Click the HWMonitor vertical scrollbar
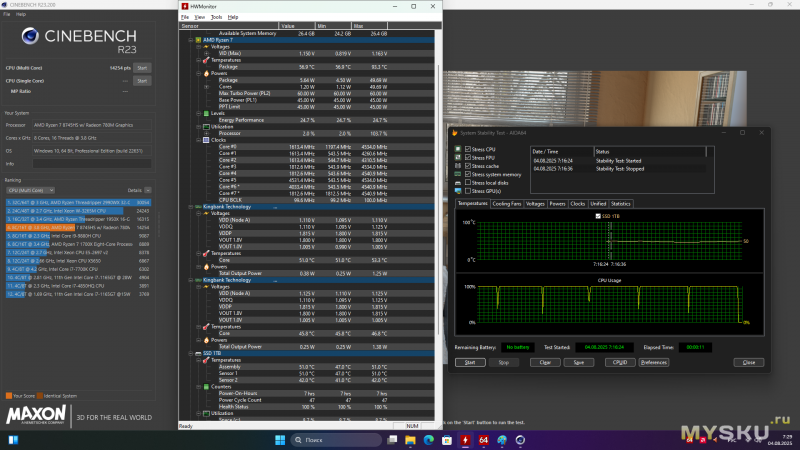 pyautogui.click(x=438, y=199)
